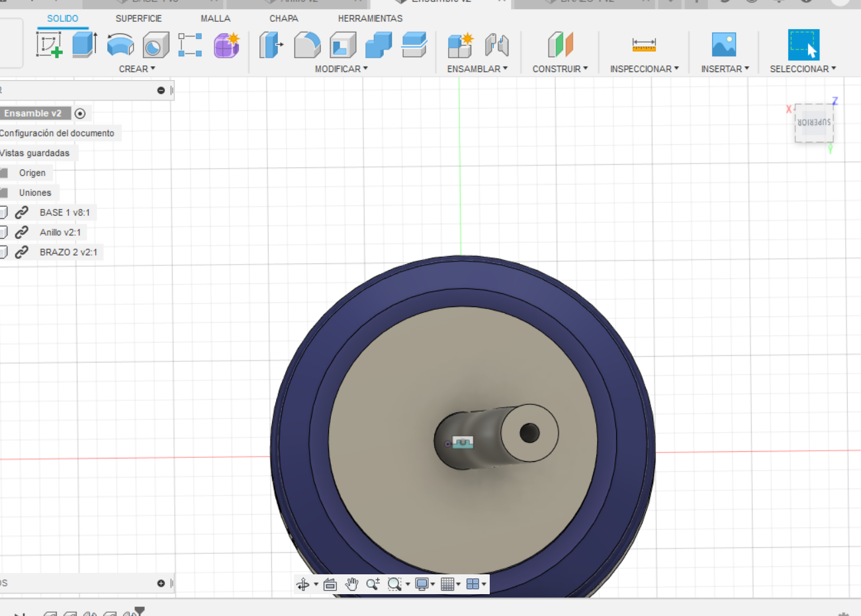Switch to the SOLIDO tab
The height and width of the screenshot is (616, 861).
click(63, 19)
